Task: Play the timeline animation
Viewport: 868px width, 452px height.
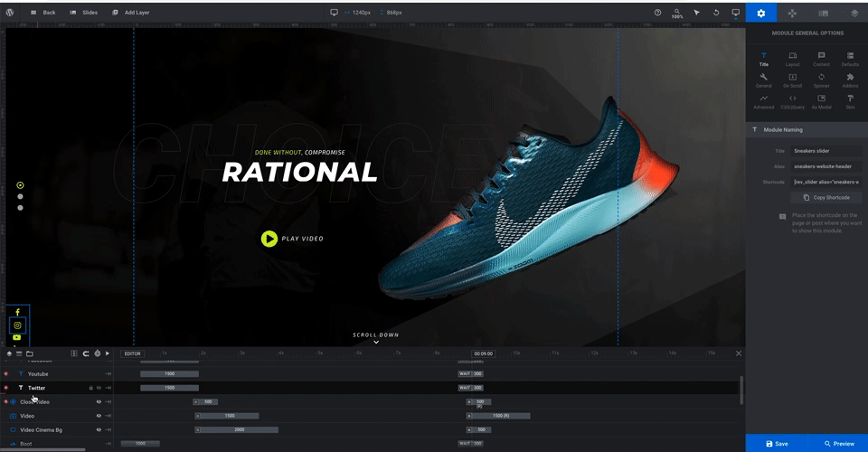Action: [108, 353]
